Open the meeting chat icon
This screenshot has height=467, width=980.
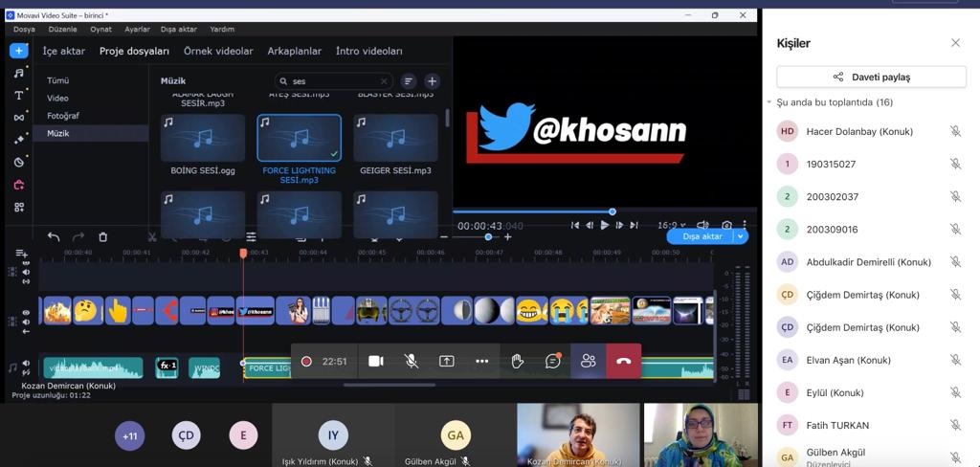coord(553,361)
